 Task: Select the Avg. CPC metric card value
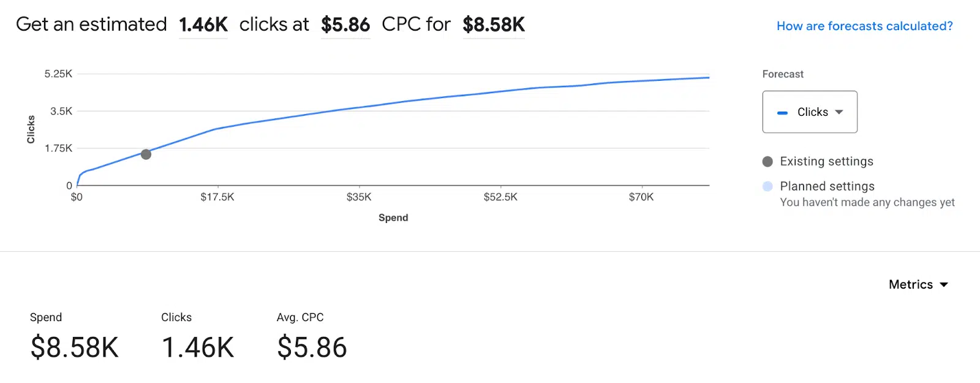pos(312,347)
